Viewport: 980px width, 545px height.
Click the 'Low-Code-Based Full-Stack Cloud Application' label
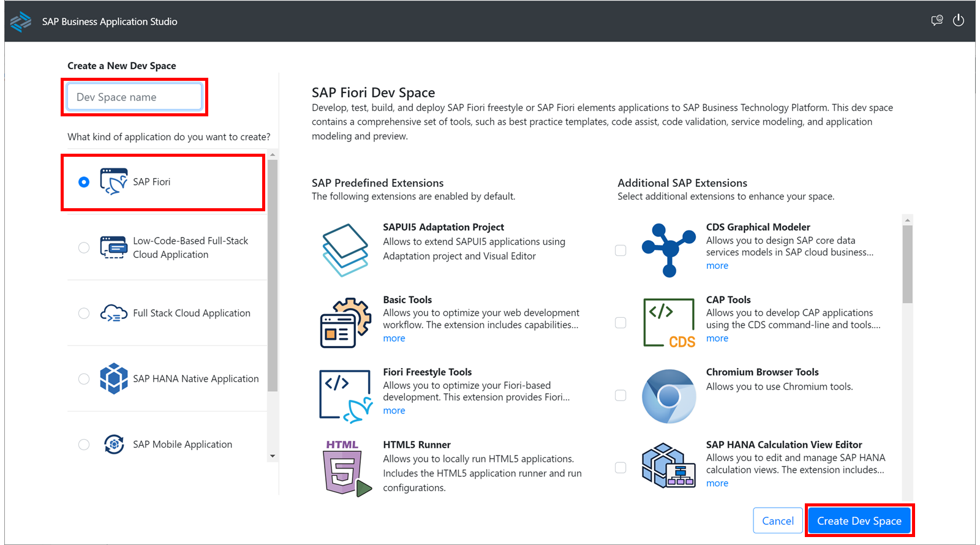(x=190, y=247)
